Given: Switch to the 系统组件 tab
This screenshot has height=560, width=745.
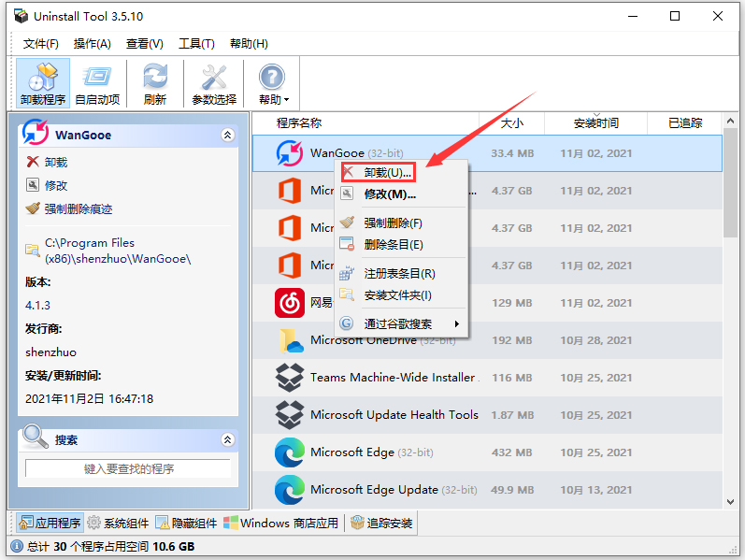Looking at the screenshot, I should pyautogui.click(x=120, y=523).
